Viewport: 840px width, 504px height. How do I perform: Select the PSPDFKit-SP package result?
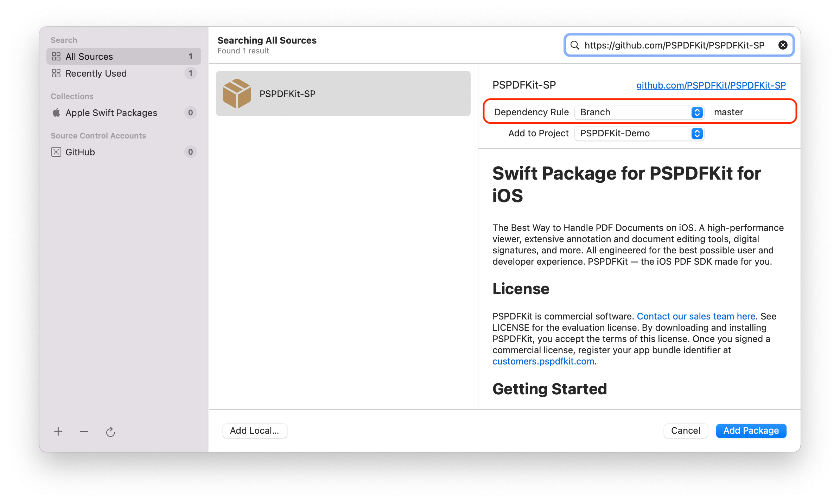pyautogui.click(x=343, y=93)
